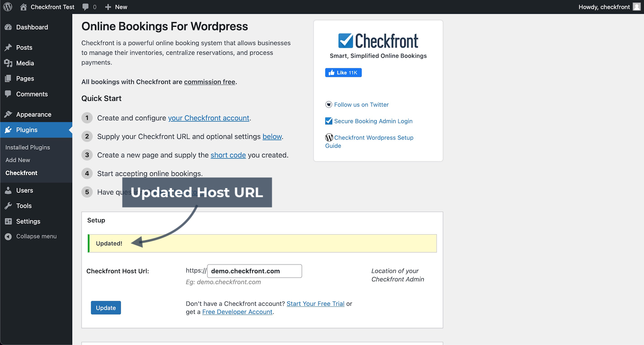644x345 pixels.
Task: Open the Posts menu
Action: pos(24,47)
